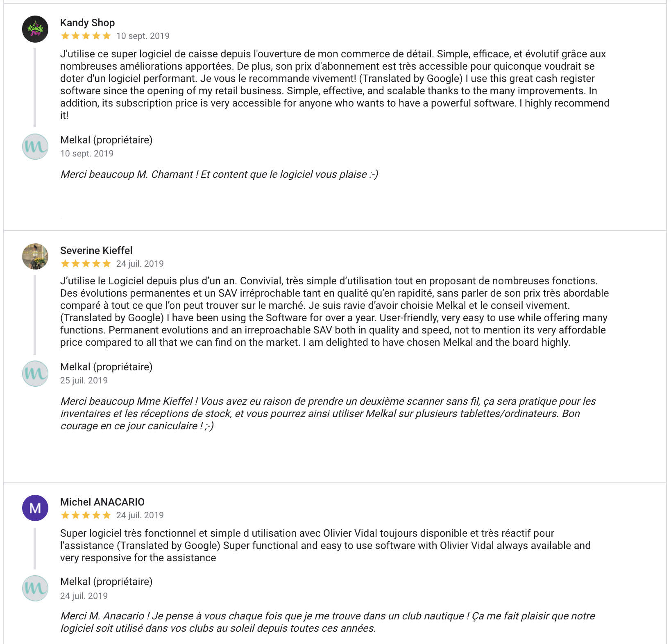The image size is (671, 644).
Task: Click the star rating on Kandy Shop's review
Action: [x=86, y=36]
